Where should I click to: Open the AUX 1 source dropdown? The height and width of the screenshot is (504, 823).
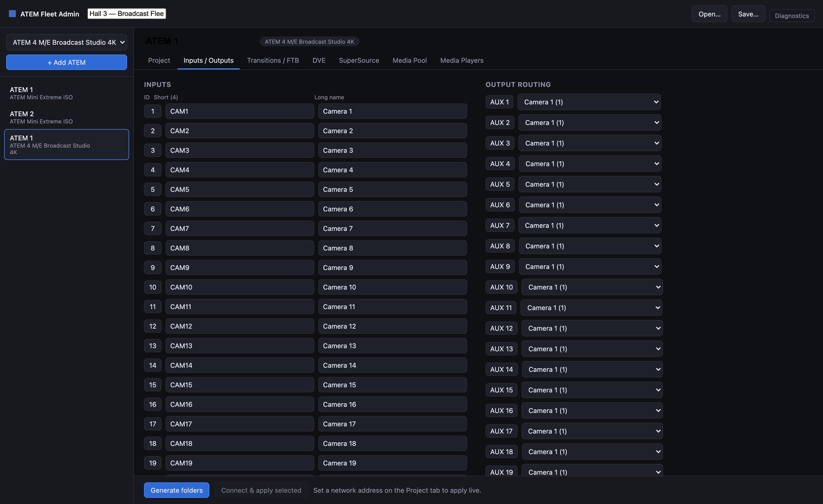point(589,102)
